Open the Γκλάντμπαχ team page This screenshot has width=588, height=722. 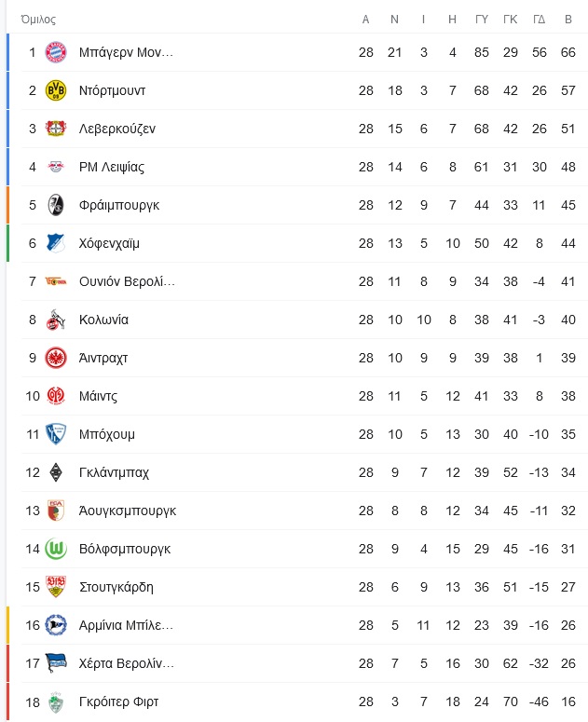point(114,472)
